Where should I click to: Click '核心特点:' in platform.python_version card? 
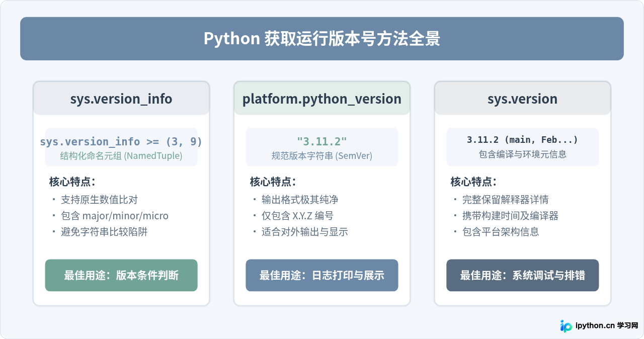coord(273,182)
